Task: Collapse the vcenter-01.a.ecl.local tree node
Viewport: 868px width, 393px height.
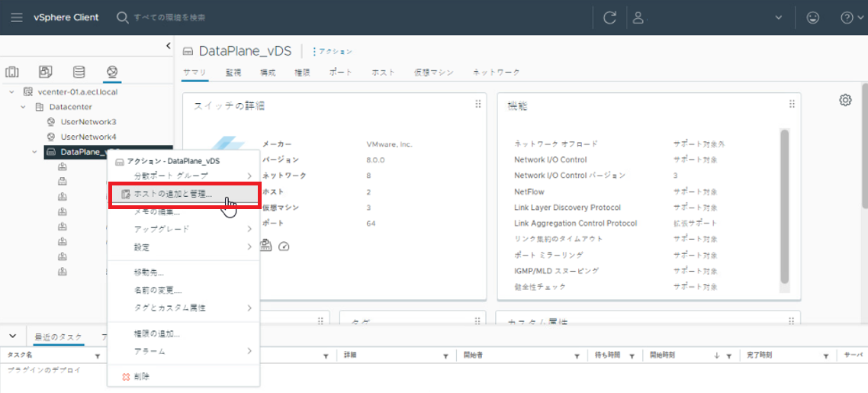Action: point(11,92)
